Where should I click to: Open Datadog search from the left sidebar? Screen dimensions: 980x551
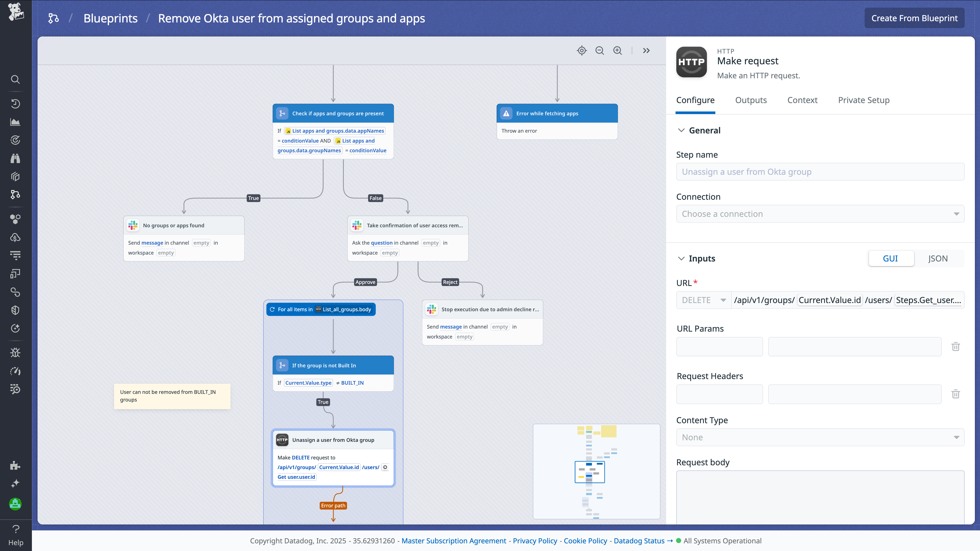(15, 80)
